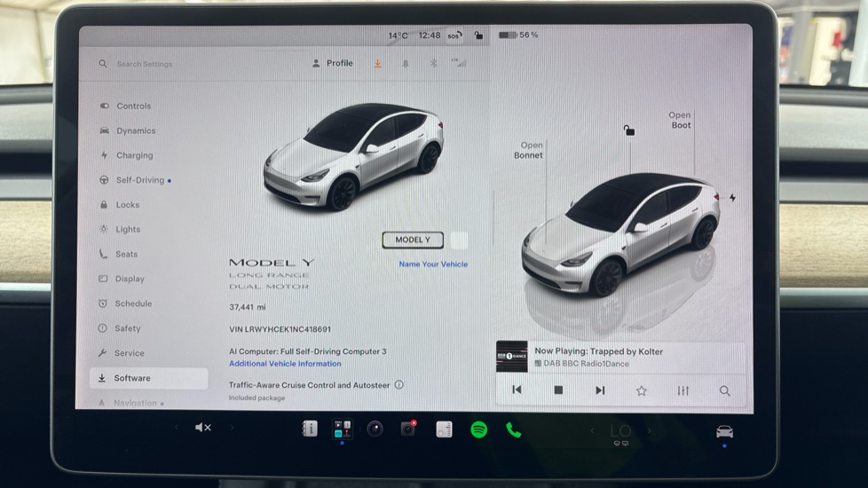Click the Name Your Vehicle link

tap(433, 264)
